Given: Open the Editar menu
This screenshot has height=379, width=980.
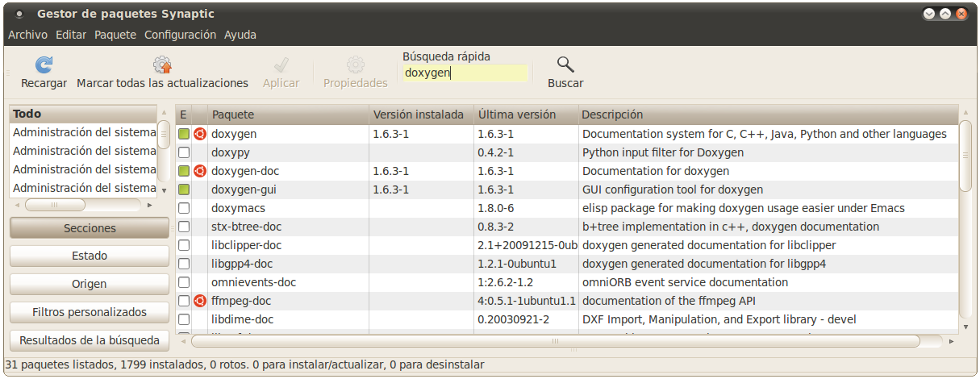Looking at the screenshot, I should pyautogui.click(x=71, y=35).
